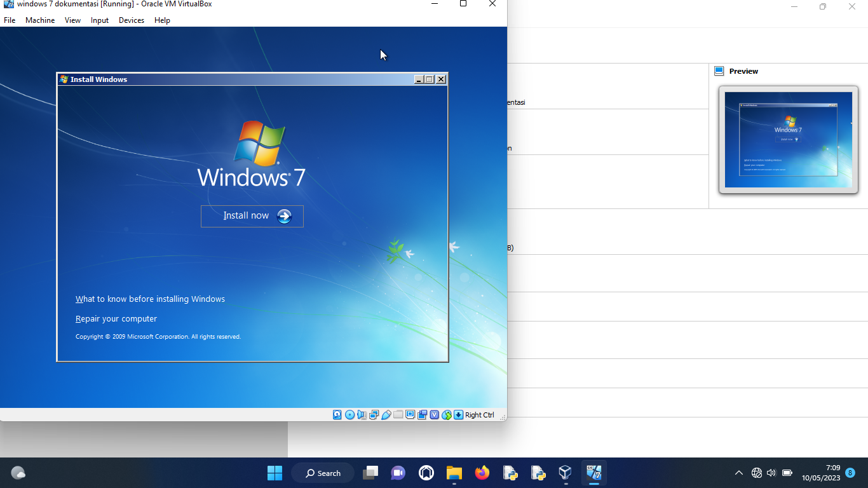Open the Devices menu
This screenshot has width=868, height=488.
132,20
